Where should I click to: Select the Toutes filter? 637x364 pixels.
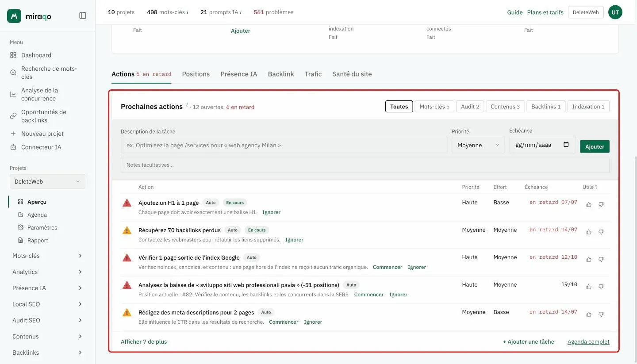click(x=399, y=107)
